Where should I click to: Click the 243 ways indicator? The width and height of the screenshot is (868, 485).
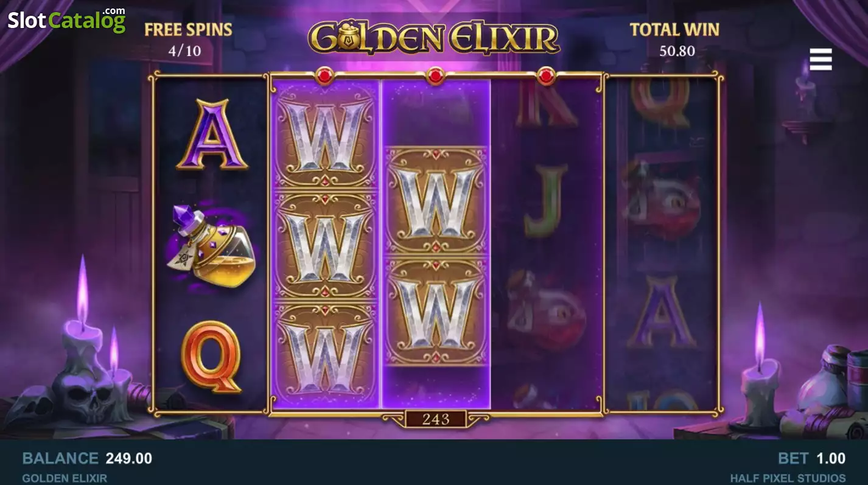[x=436, y=419]
